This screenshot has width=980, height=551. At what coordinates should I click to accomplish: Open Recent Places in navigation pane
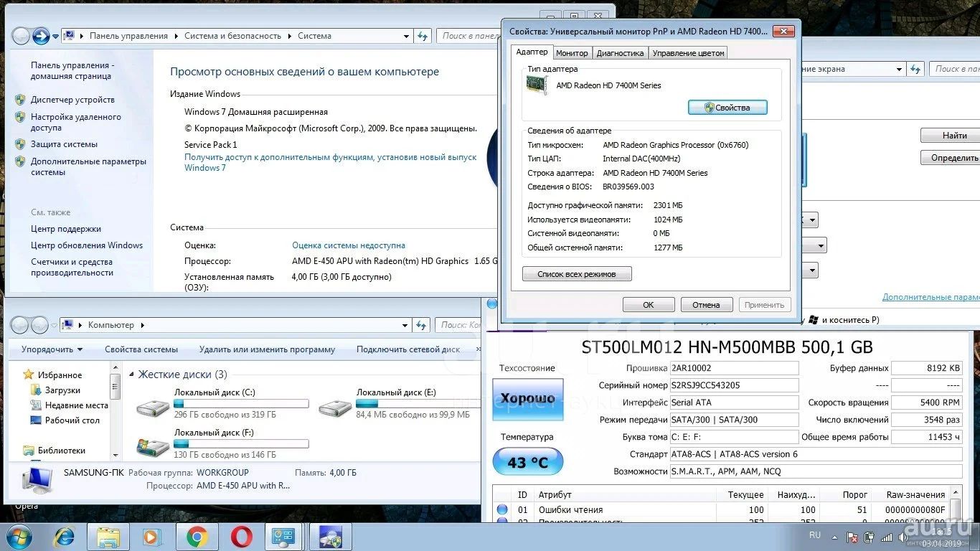[76, 405]
